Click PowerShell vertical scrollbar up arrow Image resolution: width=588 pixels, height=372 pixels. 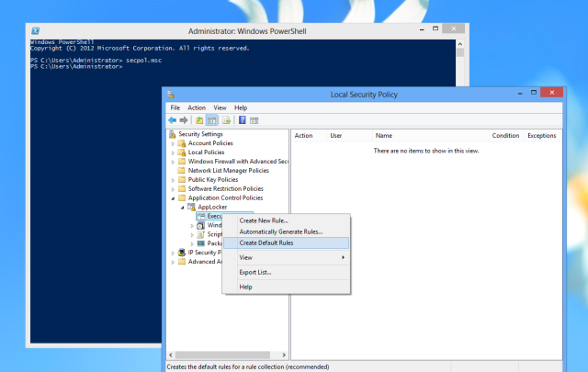point(460,44)
